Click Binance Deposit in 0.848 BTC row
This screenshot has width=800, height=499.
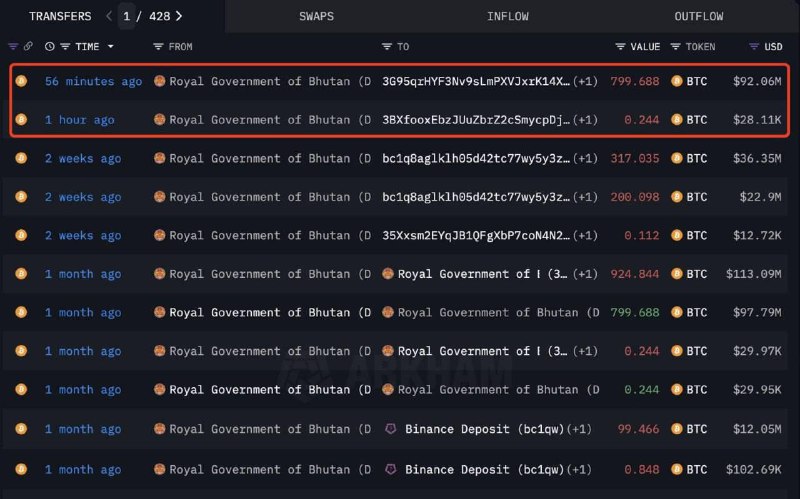(484, 469)
